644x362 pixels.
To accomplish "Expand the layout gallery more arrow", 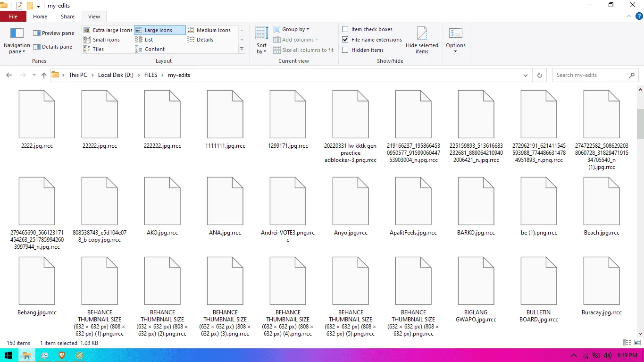I will tap(242, 49).
